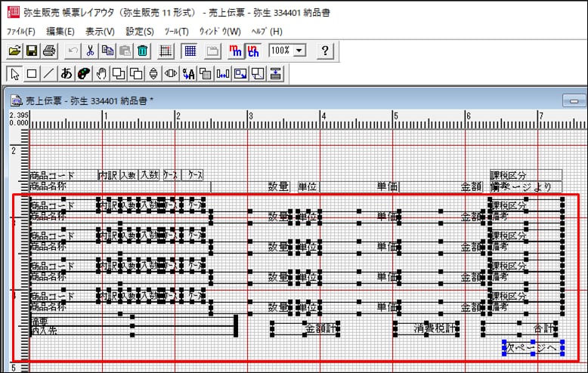
Task: Select the 合計 field
Action: pyautogui.click(x=519, y=328)
